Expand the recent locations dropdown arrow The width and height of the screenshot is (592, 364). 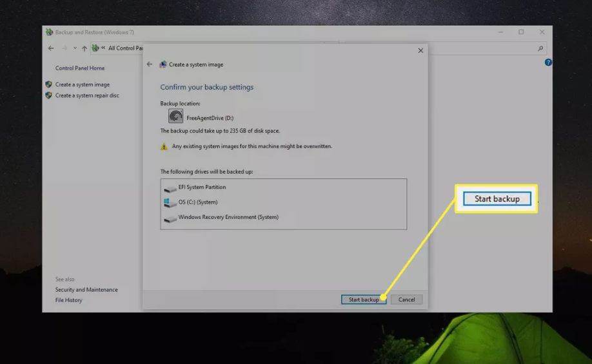click(75, 48)
